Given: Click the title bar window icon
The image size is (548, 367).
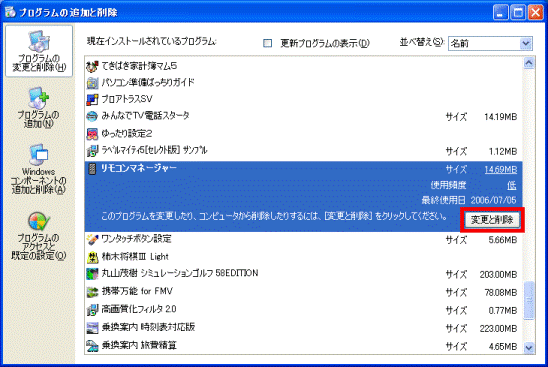Looking at the screenshot, I should coord(10,12).
